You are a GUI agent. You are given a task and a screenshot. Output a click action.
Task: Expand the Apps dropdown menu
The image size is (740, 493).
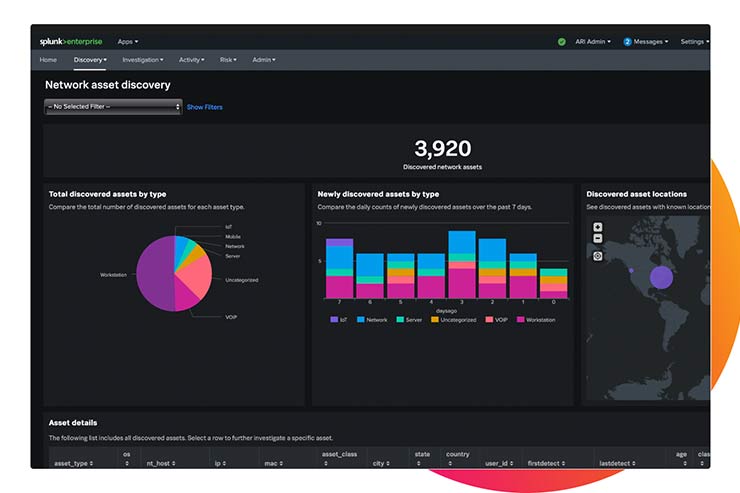[x=128, y=42]
